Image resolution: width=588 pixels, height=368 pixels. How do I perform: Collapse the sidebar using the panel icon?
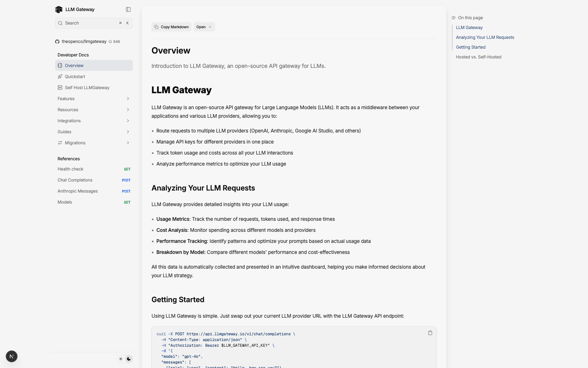[x=128, y=9]
